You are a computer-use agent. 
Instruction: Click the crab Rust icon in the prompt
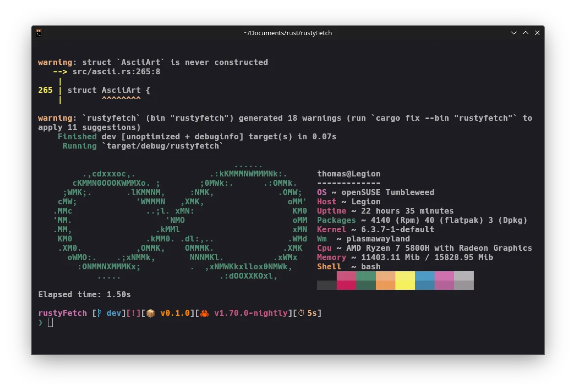tap(205, 313)
